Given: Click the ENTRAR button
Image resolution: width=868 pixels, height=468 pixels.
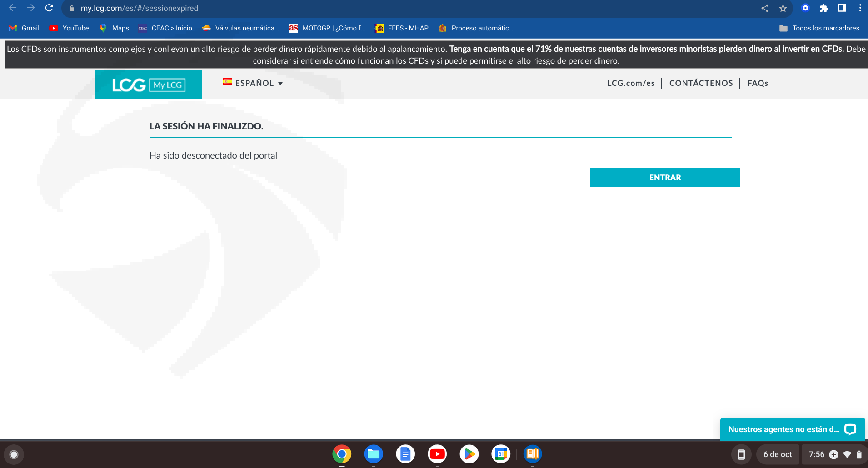Looking at the screenshot, I should [665, 177].
